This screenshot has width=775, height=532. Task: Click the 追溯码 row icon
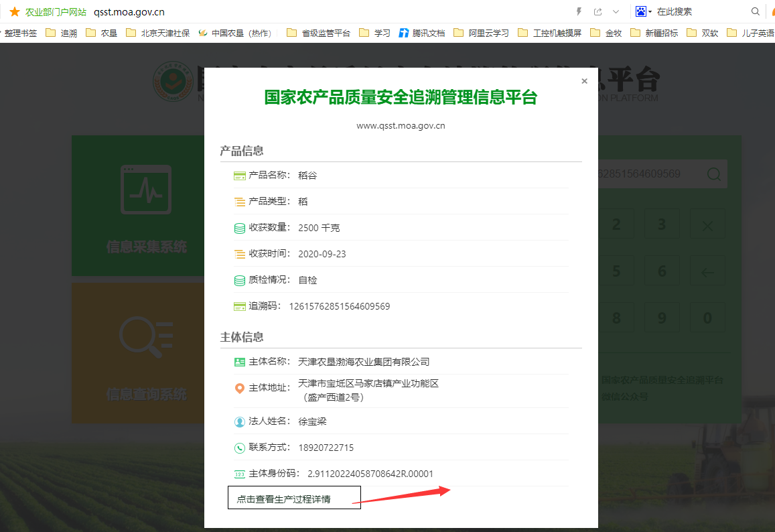[x=239, y=307]
